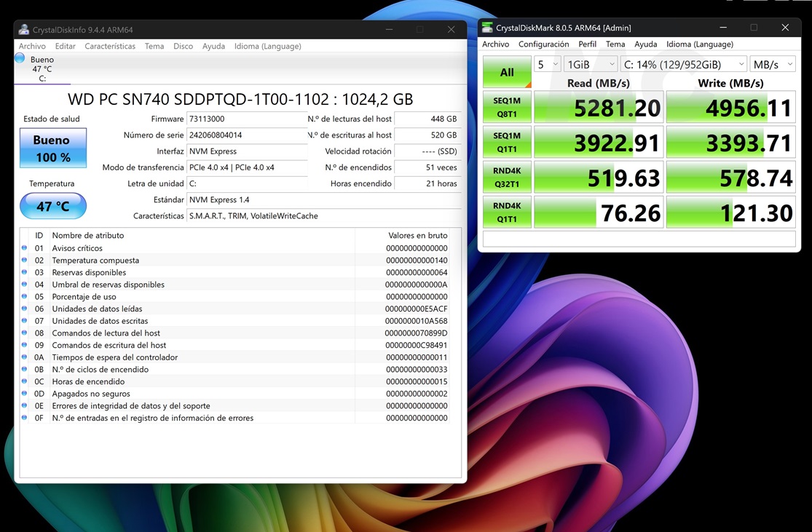Screen dimensions: 812x532
Task: Start the SEQ1M Q8T1 test
Action: tap(507, 107)
